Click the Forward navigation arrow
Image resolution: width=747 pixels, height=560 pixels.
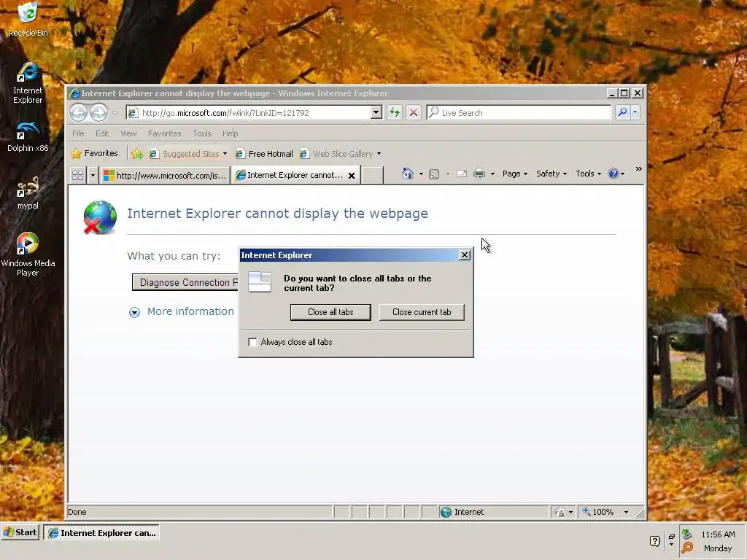(98, 113)
